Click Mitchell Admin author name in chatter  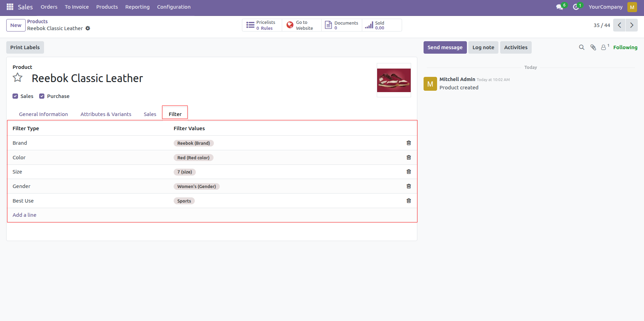tap(457, 79)
